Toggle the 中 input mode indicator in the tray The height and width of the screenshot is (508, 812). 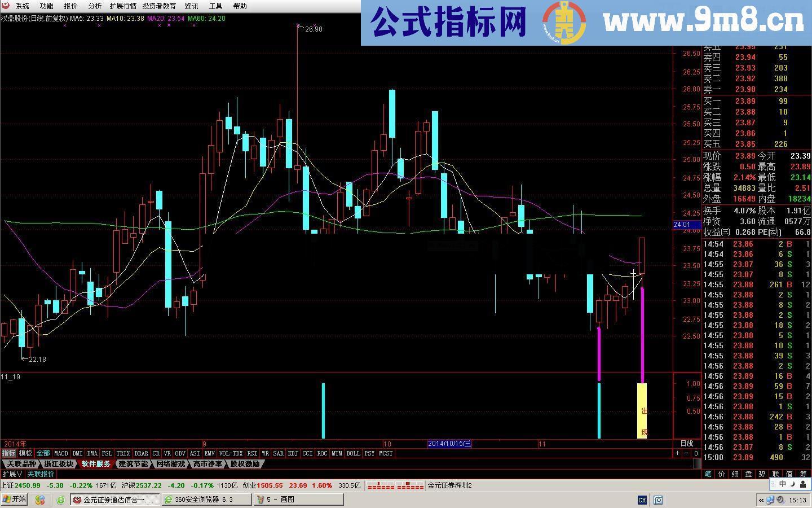pos(782,484)
